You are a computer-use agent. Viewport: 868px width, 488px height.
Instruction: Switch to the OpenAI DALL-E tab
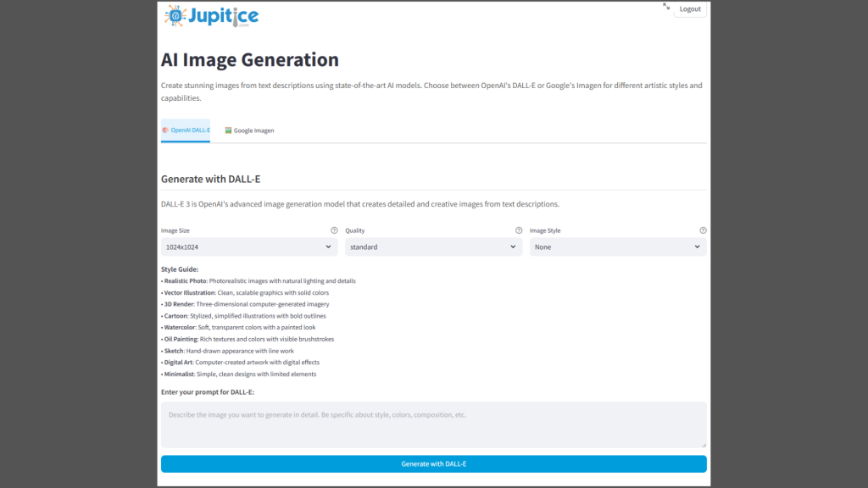(186, 130)
